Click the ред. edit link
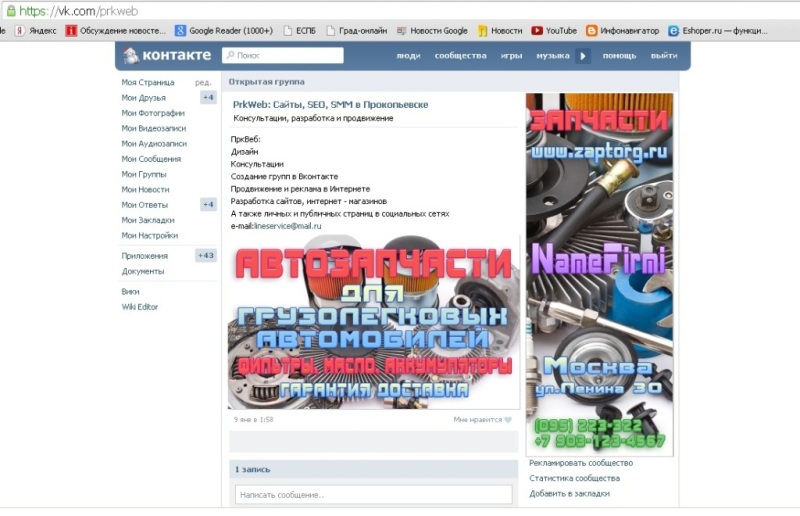The width and height of the screenshot is (800, 516). pyautogui.click(x=203, y=82)
